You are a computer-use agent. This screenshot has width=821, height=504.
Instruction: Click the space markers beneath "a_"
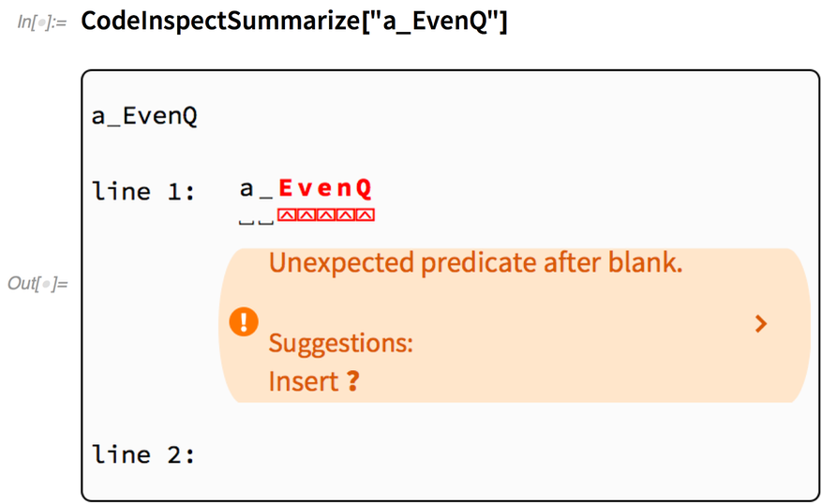point(256,221)
